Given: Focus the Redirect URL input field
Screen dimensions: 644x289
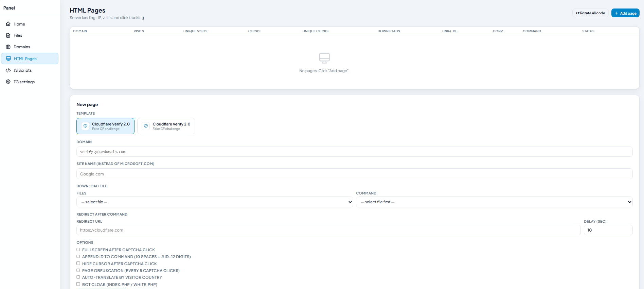Looking at the screenshot, I should click(328, 230).
